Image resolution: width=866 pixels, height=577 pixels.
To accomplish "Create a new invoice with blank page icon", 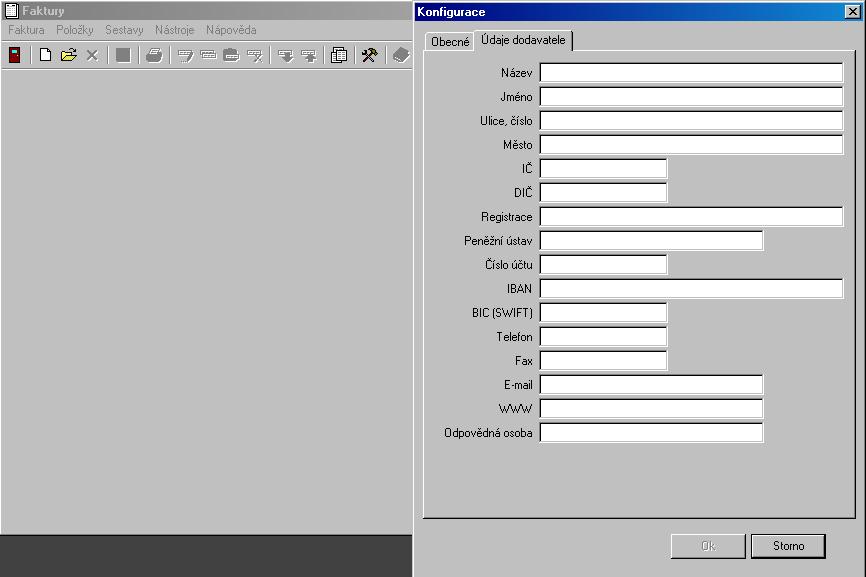I will click(45, 55).
